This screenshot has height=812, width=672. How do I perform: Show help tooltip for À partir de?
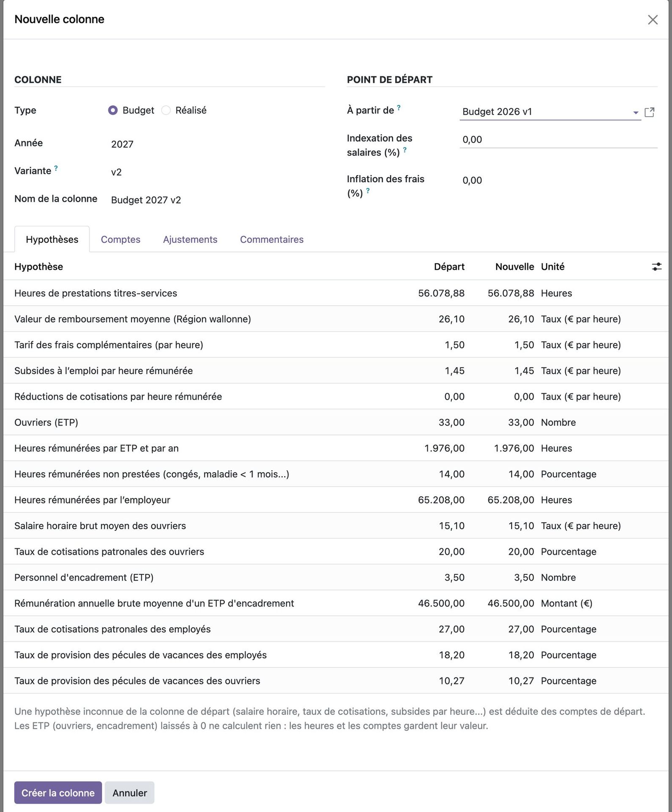point(399,108)
